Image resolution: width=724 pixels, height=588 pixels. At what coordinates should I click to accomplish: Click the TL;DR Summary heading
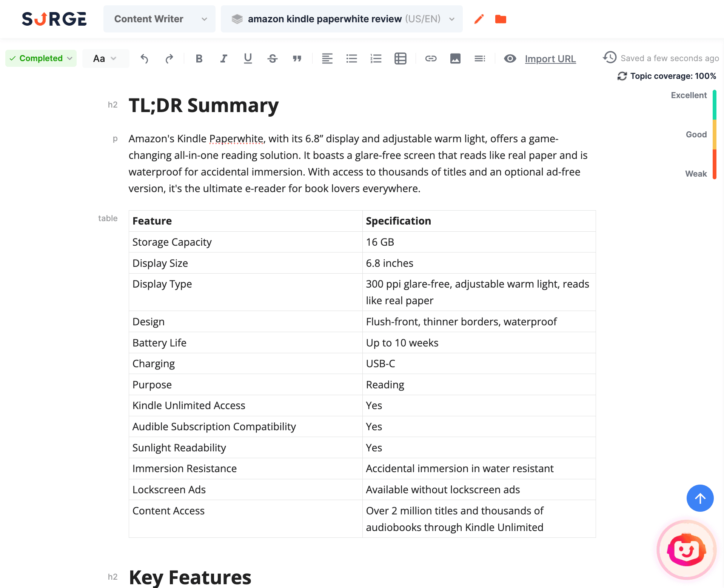(203, 105)
